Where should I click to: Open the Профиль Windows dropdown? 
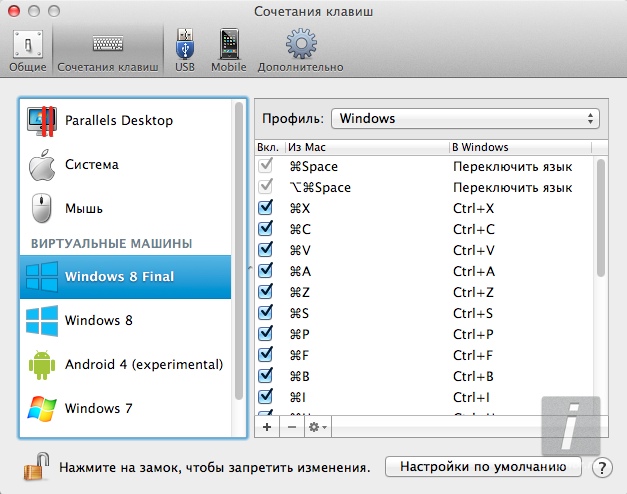pyautogui.click(x=465, y=119)
